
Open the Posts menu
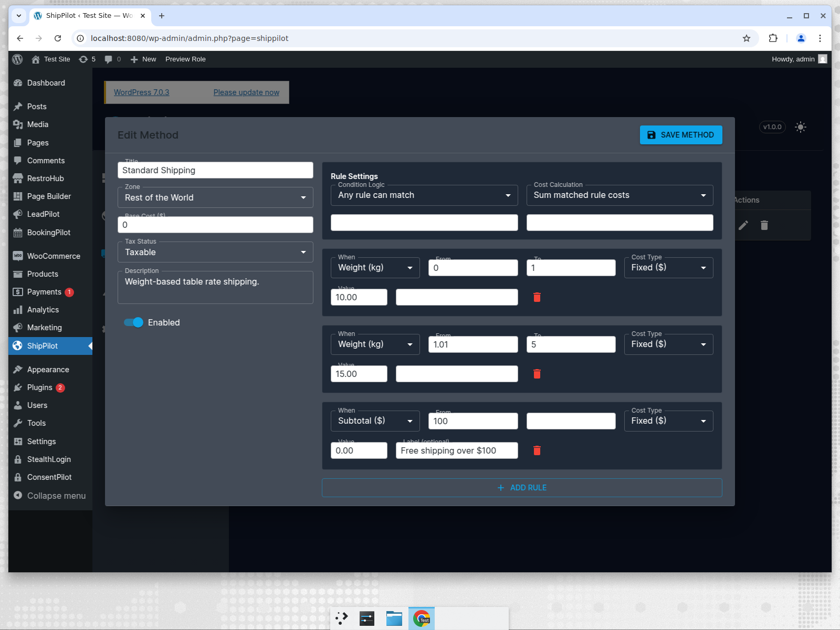point(50,107)
